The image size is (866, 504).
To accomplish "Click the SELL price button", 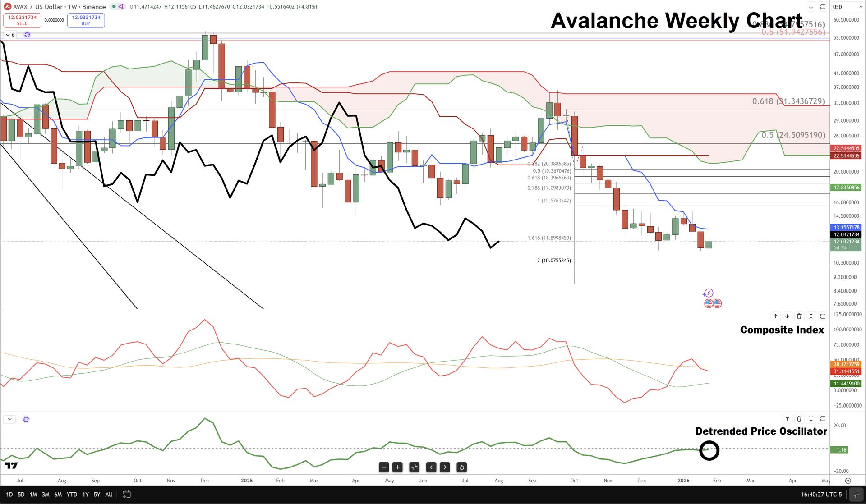I will pos(22,20).
